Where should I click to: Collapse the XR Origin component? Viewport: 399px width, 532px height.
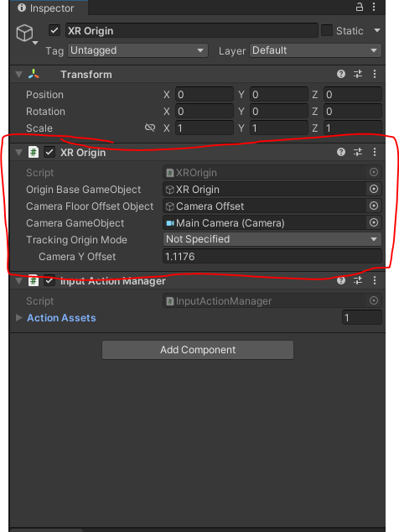click(19, 153)
